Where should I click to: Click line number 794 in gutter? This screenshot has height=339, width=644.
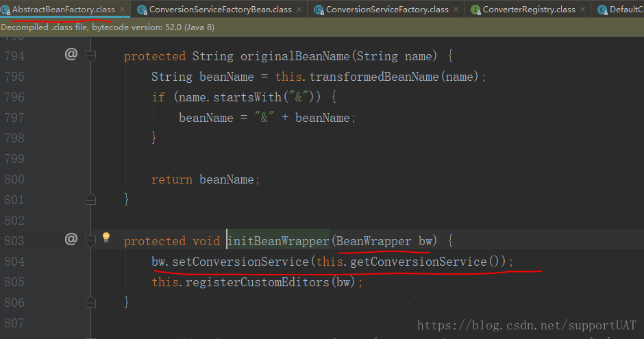click(14, 56)
